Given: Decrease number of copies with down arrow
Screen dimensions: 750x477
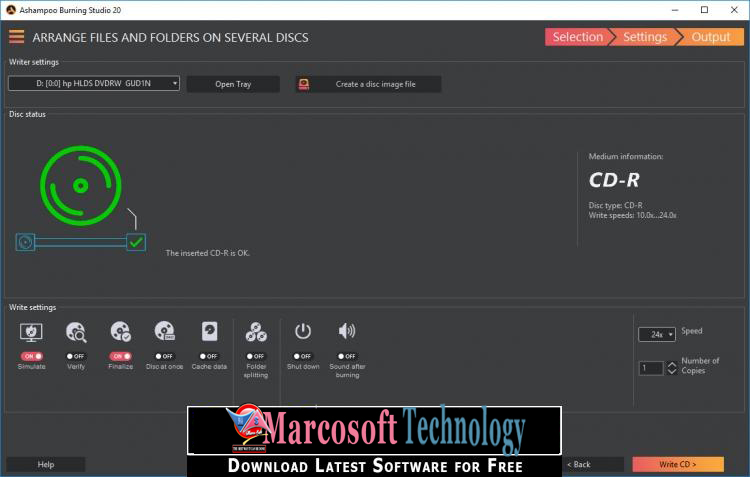Looking at the screenshot, I should click(x=672, y=371).
